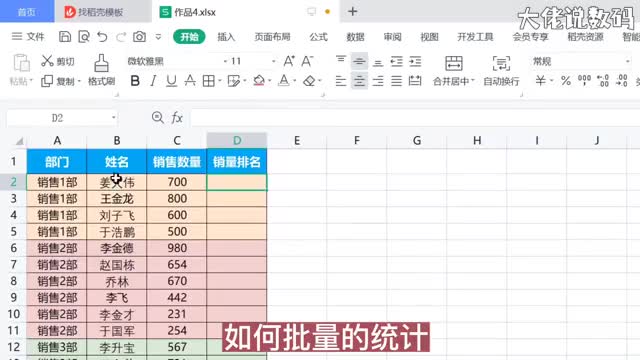Click the Borders grid icon

(x=209, y=81)
